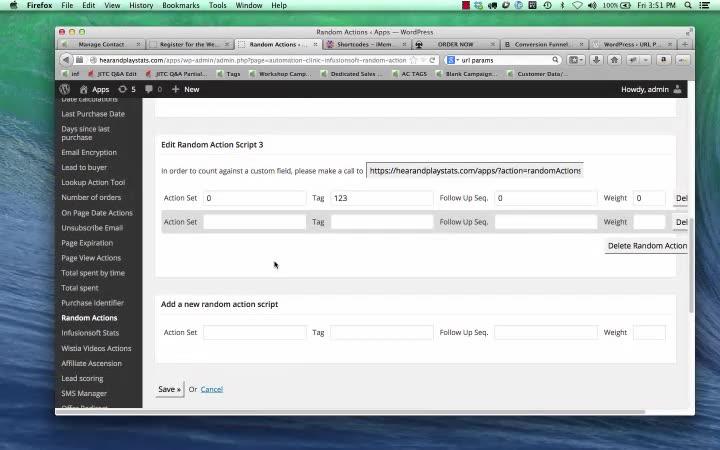Open the AC TAGS bookmark

410,73
